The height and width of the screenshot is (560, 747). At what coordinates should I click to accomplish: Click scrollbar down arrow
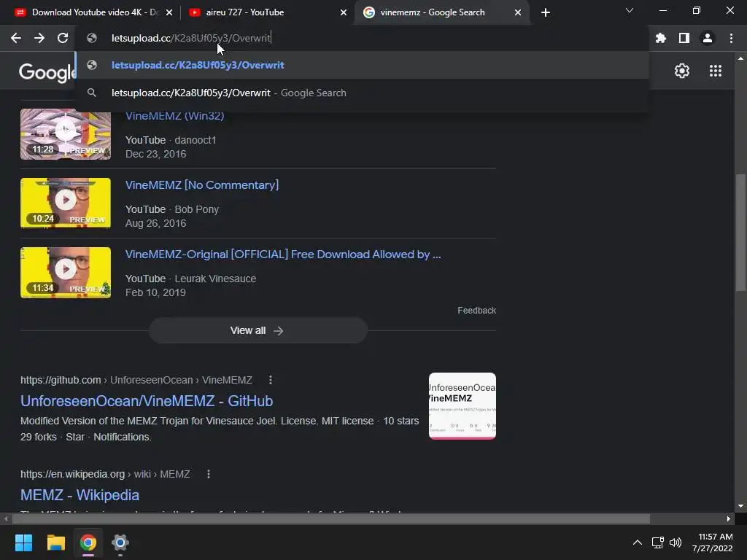[740, 506]
